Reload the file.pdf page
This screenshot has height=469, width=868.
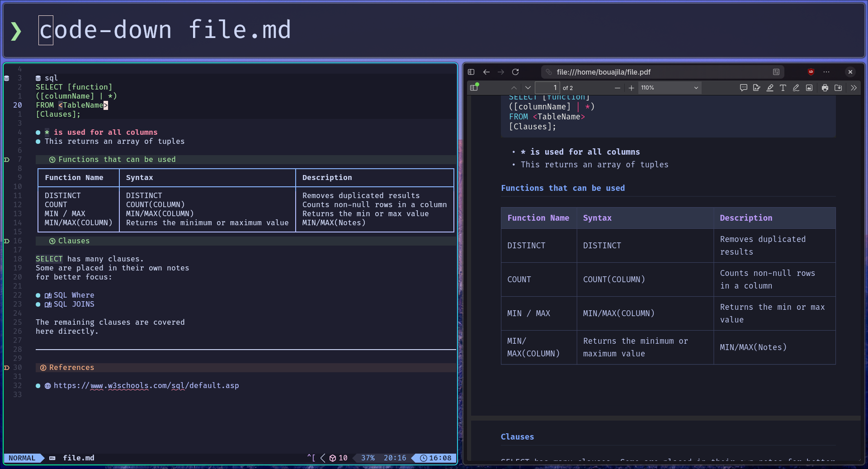(515, 72)
